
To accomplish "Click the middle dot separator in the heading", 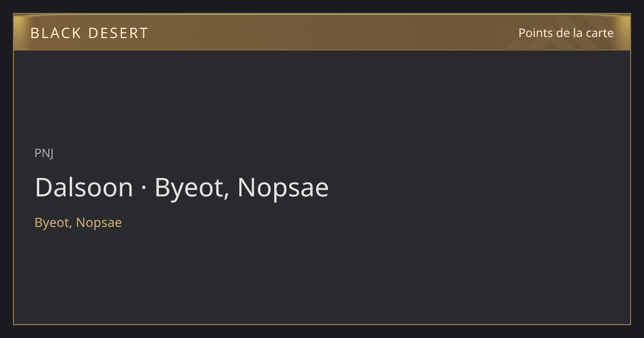I will click(144, 189).
